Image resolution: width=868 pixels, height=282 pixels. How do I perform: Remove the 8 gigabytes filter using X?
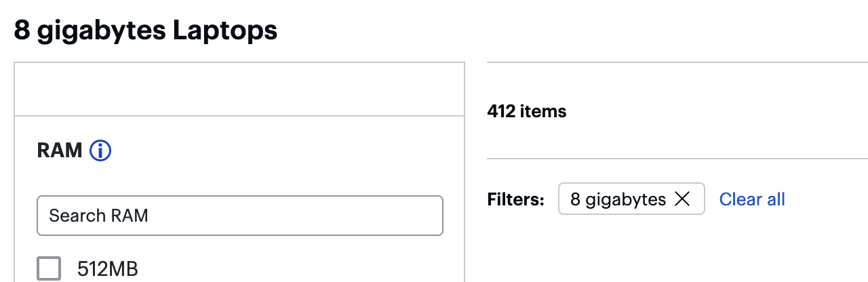pyautogui.click(x=682, y=199)
